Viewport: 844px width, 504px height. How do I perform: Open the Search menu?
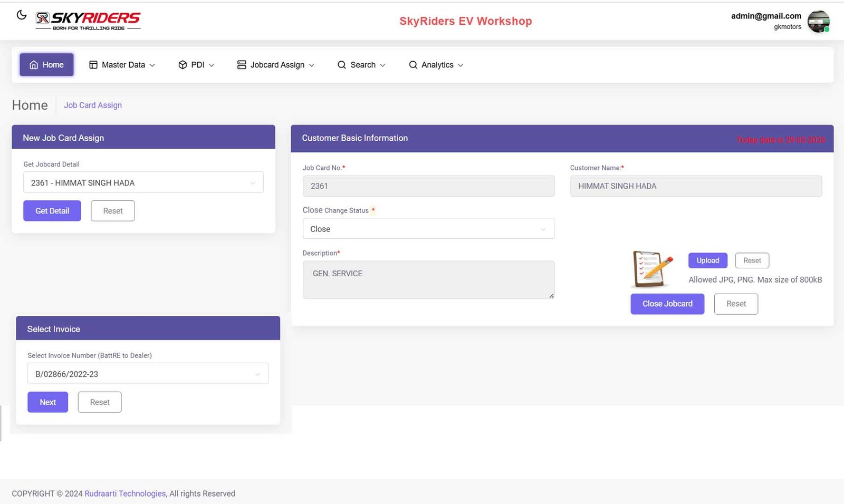(361, 65)
